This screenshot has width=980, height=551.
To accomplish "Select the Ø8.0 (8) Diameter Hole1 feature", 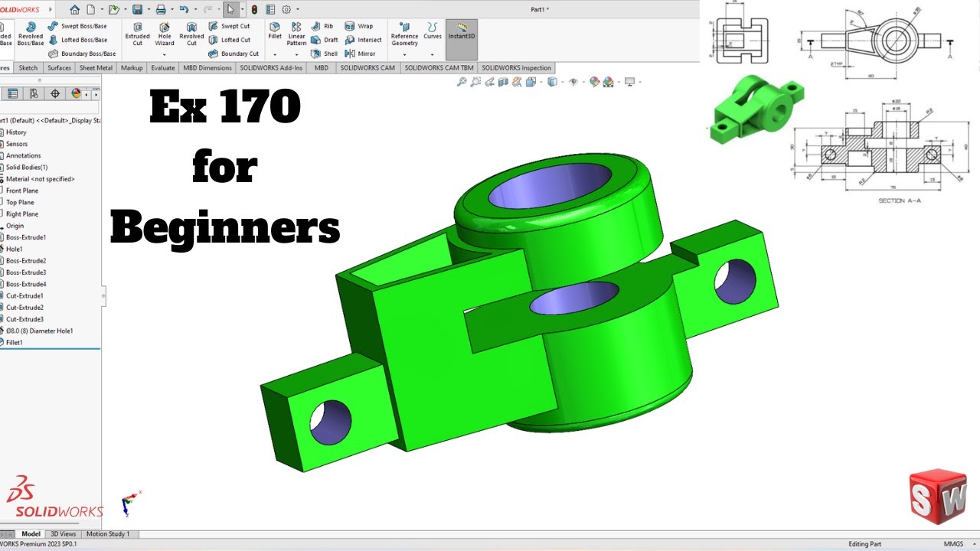I will click(x=39, y=331).
